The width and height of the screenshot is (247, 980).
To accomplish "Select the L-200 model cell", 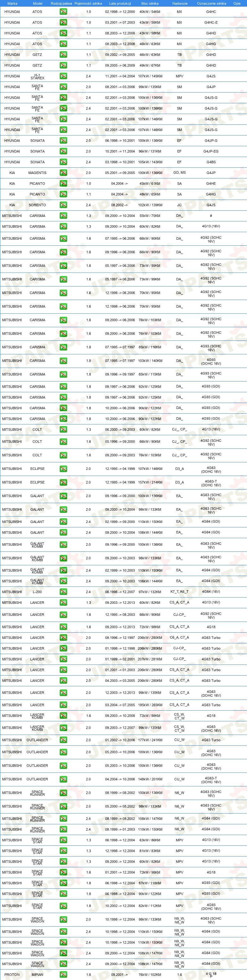I will [x=37, y=592].
